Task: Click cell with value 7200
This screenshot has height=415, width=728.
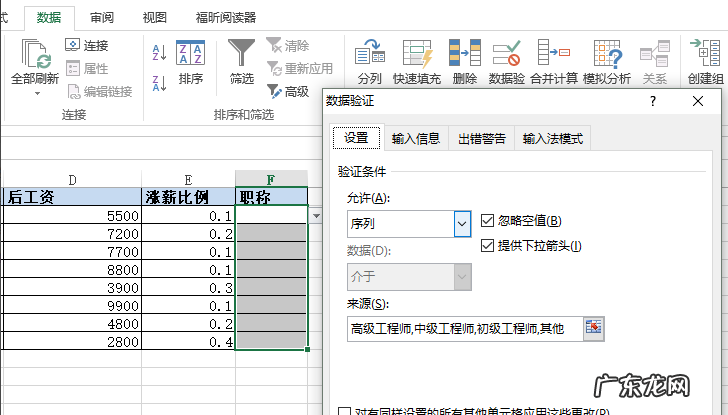Action: coord(72,233)
